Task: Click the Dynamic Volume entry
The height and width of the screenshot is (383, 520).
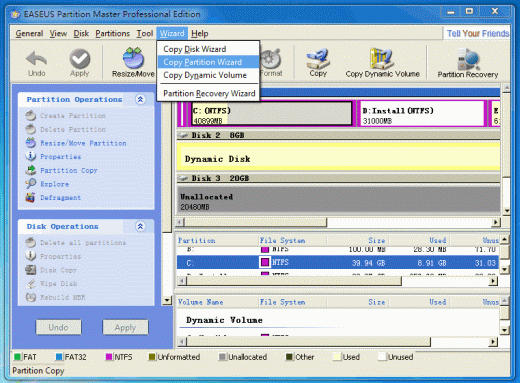Action: tap(224, 320)
